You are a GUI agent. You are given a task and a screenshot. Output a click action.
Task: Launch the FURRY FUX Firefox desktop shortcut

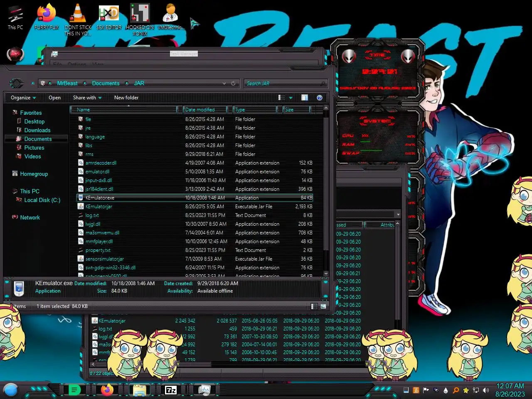pyautogui.click(x=47, y=17)
